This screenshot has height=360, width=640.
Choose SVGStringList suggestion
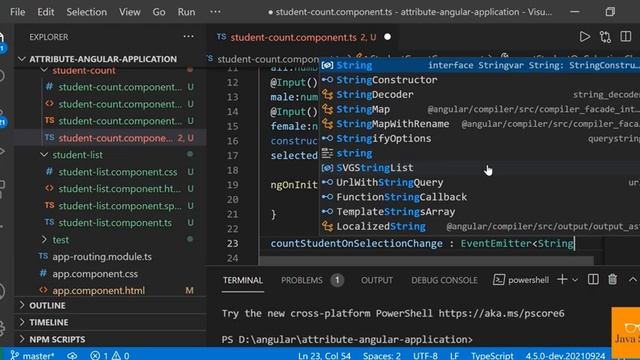[x=479, y=168]
